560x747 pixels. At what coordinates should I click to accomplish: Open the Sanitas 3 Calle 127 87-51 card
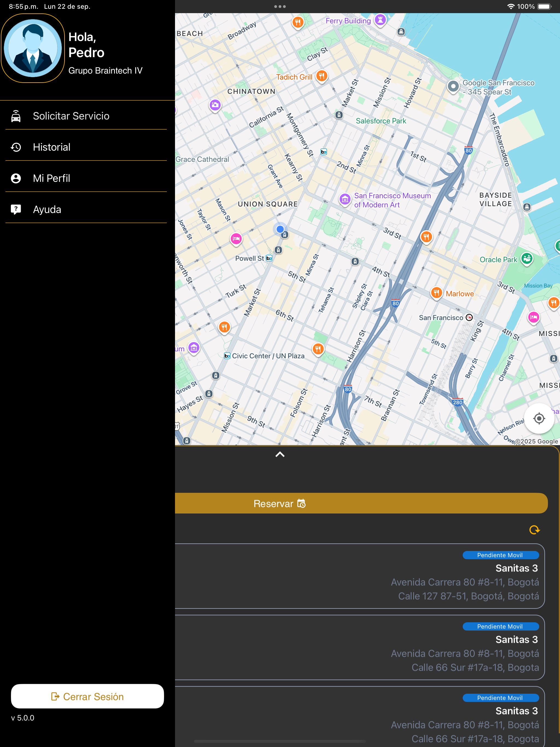coord(359,576)
